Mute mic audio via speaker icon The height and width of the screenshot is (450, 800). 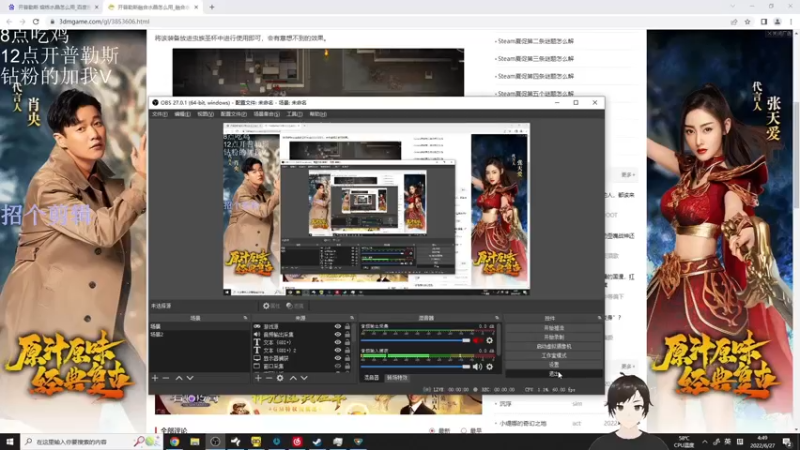tap(478, 366)
